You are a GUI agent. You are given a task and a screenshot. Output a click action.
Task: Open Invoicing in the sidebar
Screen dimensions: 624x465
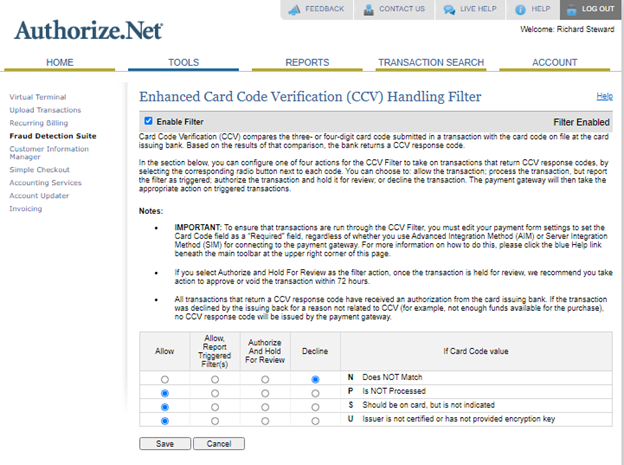25,209
